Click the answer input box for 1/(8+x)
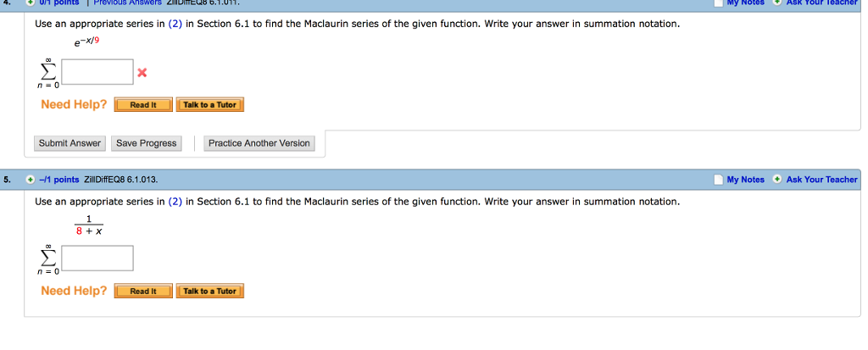 97,258
